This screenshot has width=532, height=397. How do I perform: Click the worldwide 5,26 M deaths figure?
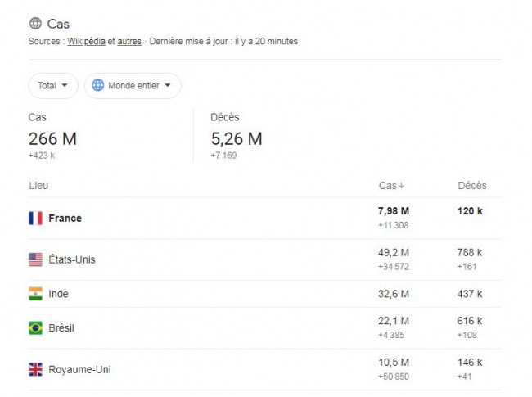(x=237, y=139)
